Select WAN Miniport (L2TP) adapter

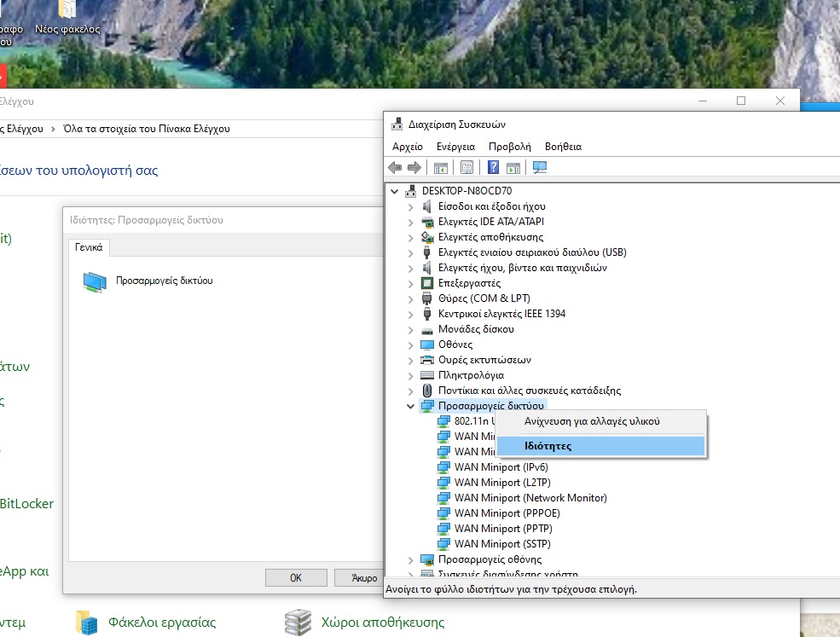point(502,483)
